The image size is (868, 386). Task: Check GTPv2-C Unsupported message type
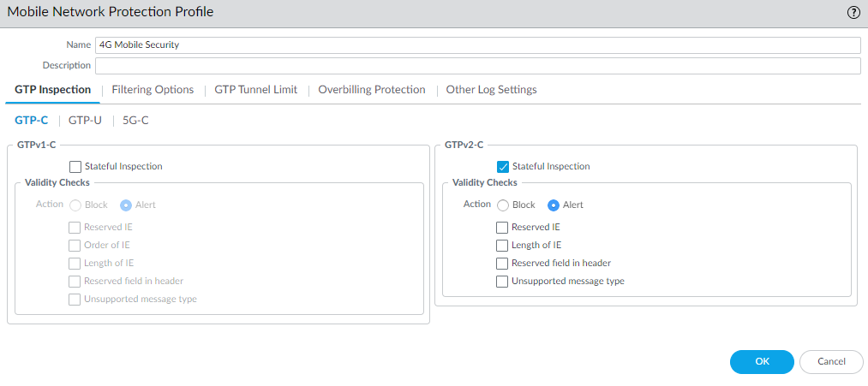tap(502, 282)
